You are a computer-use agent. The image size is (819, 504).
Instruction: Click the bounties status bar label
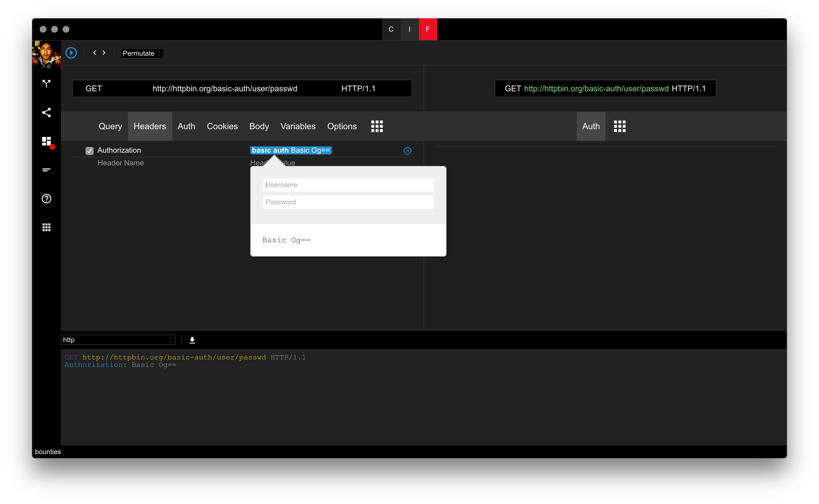[48, 452]
